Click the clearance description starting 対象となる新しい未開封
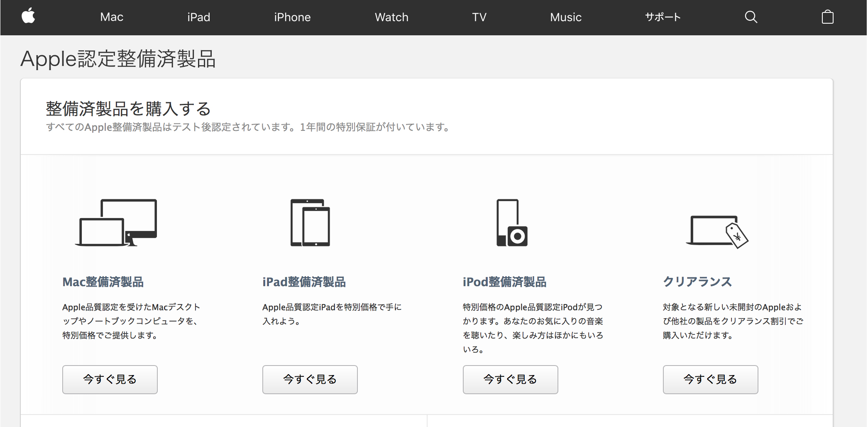The height and width of the screenshot is (427, 868). [733, 321]
